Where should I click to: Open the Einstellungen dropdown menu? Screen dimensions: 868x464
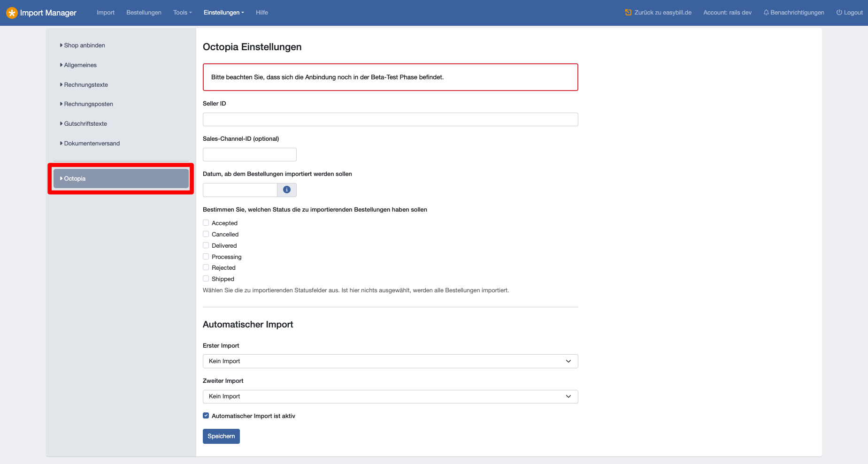[x=224, y=13]
